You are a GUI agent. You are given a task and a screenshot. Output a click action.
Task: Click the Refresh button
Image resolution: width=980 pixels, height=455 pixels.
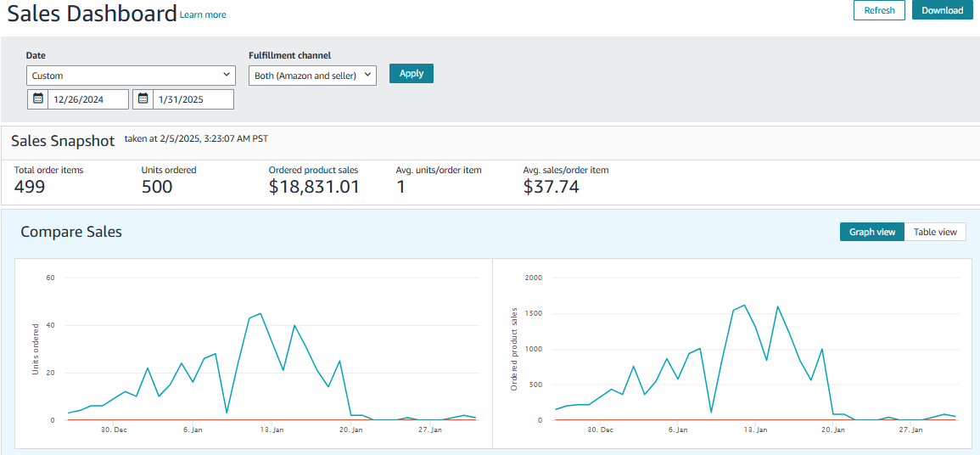tap(879, 10)
